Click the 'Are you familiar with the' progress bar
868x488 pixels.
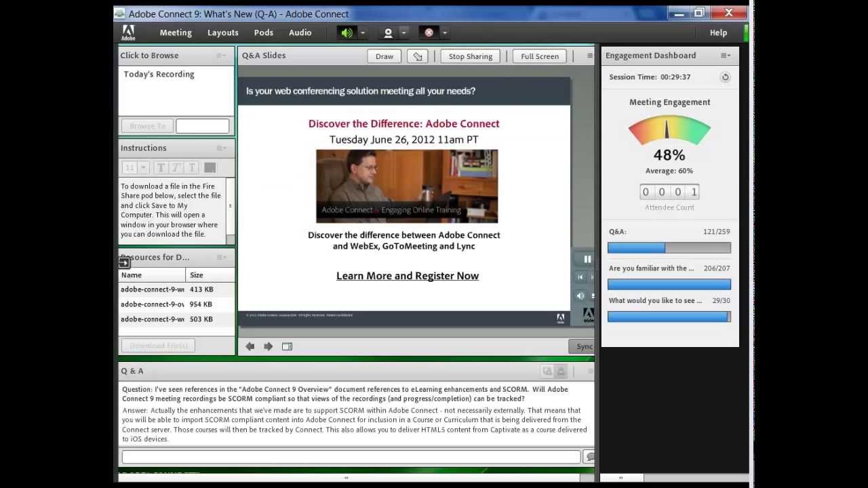coord(669,285)
